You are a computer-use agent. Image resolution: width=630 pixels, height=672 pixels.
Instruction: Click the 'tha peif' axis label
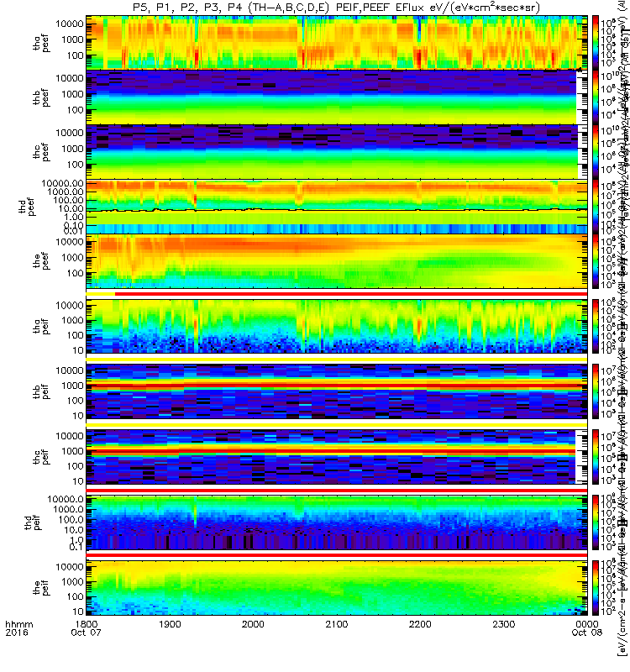click(x=41, y=327)
